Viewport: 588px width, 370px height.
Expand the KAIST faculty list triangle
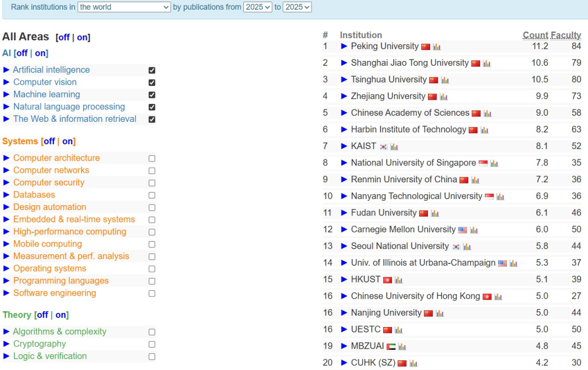click(x=344, y=146)
